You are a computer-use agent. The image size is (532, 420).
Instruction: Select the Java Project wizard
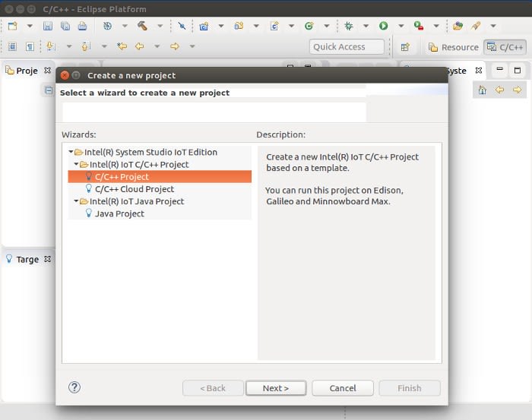160,213
